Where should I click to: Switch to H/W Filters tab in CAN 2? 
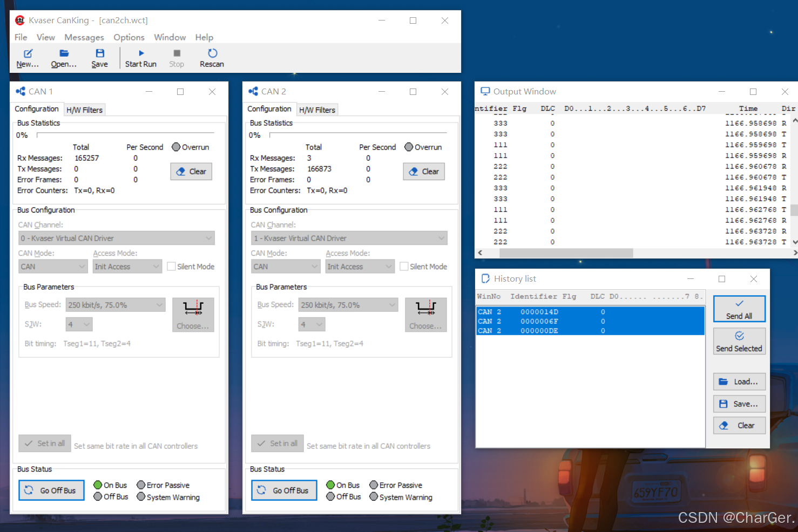(x=317, y=110)
